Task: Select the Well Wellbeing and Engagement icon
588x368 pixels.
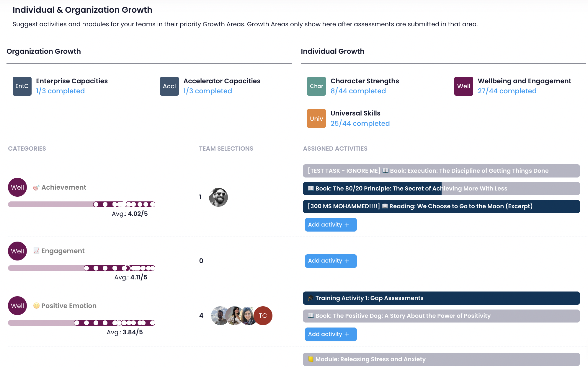Action: pyautogui.click(x=463, y=86)
